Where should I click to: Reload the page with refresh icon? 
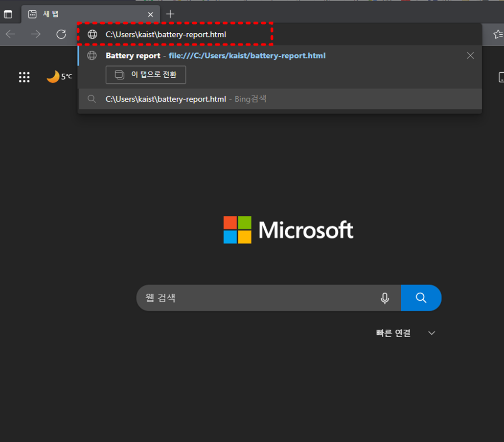click(x=61, y=34)
